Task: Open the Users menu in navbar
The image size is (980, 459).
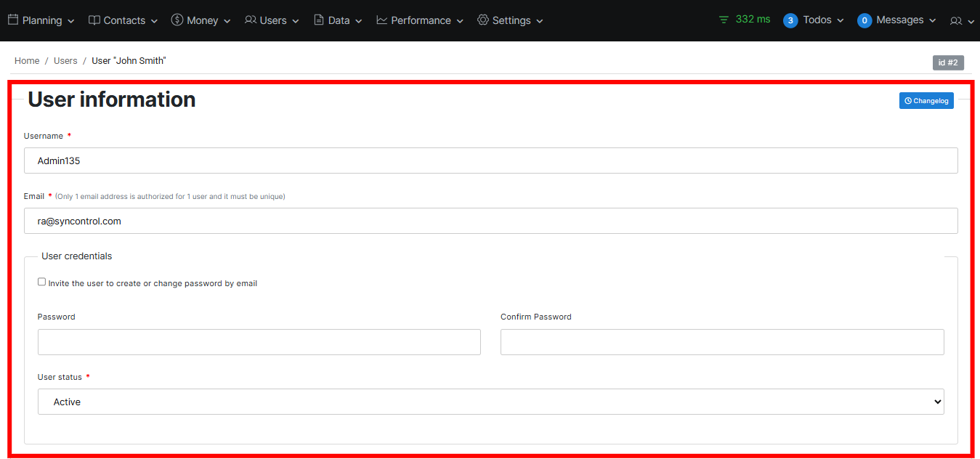Action: (x=272, y=20)
